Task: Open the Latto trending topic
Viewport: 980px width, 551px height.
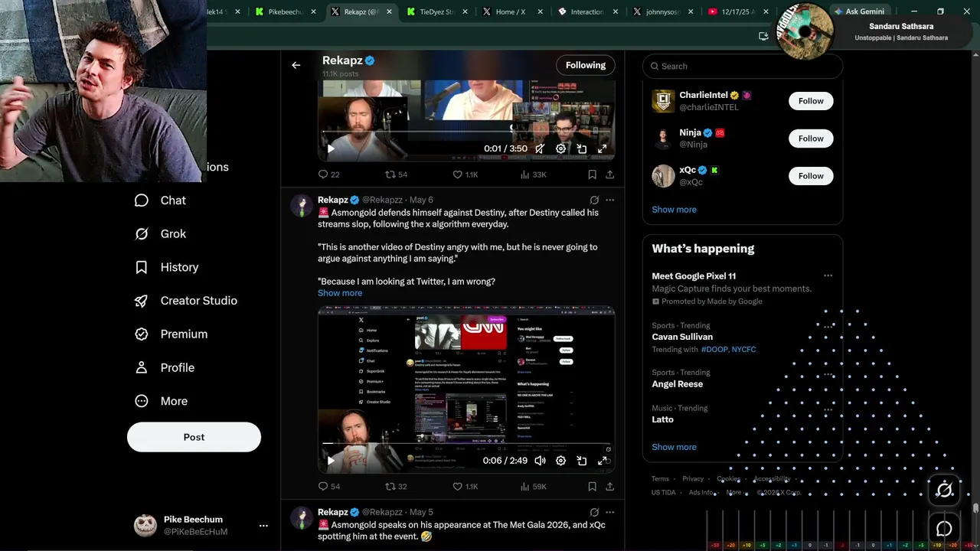Action: click(x=662, y=419)
